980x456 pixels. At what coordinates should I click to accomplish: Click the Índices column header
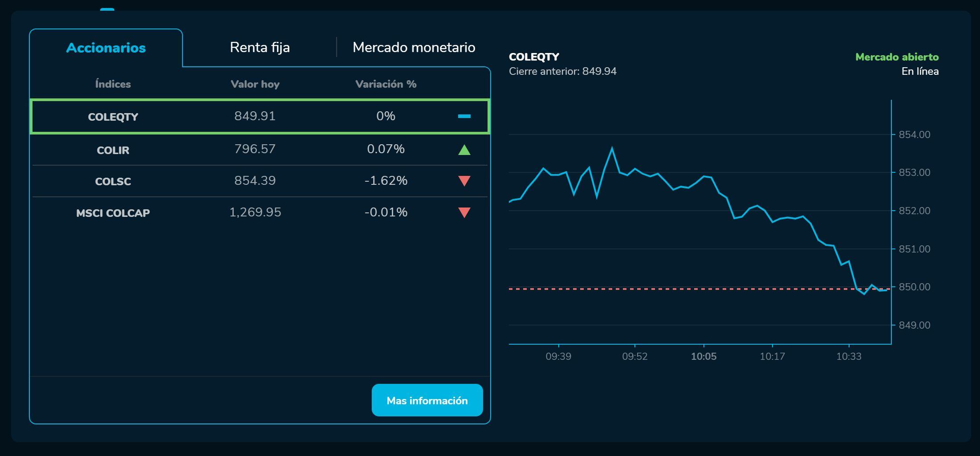(113, 84)
